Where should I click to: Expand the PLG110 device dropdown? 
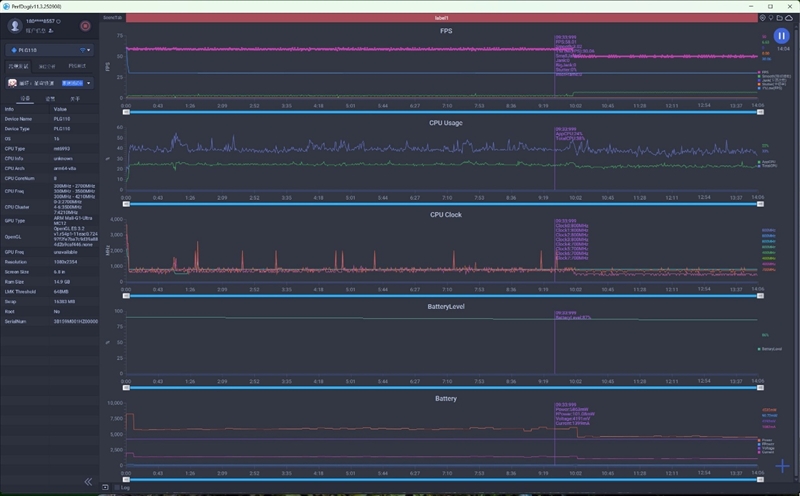[88, 49]
